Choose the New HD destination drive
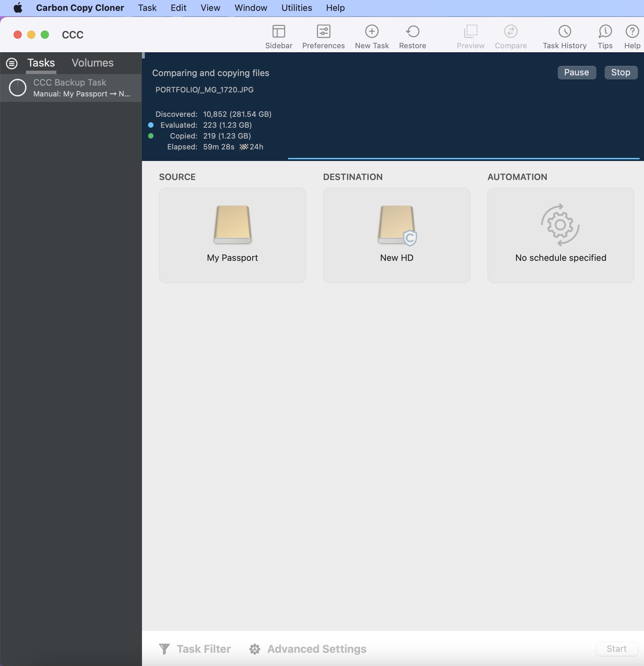 (396, 235)
